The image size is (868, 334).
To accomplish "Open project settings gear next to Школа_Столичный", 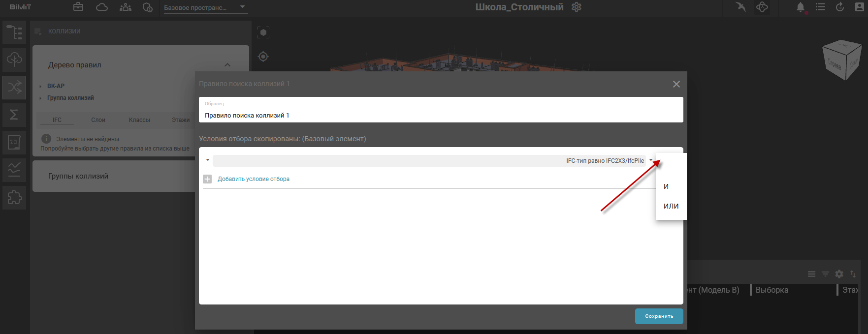I will [x=577, y=7].
